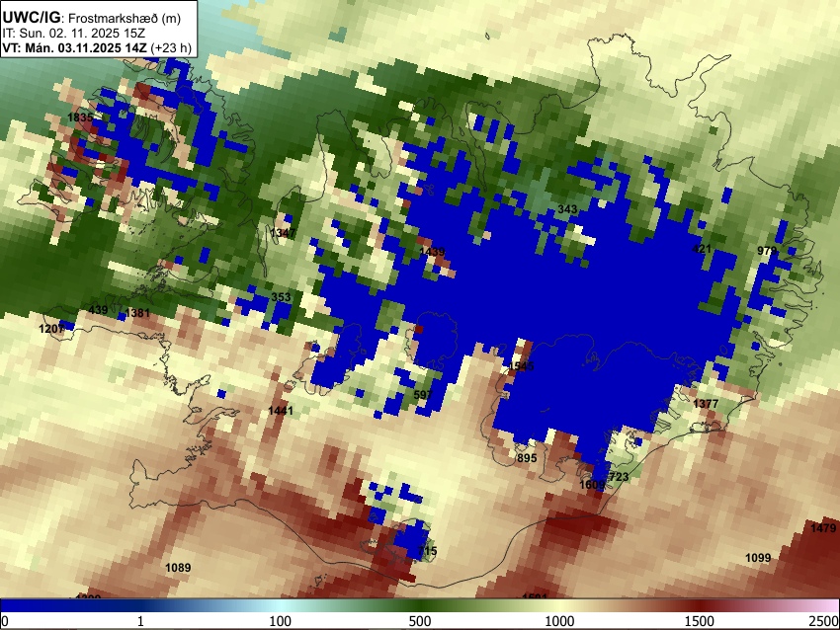Click the map value 1099
Screen dimensions: 840x630
click(758, 558)
